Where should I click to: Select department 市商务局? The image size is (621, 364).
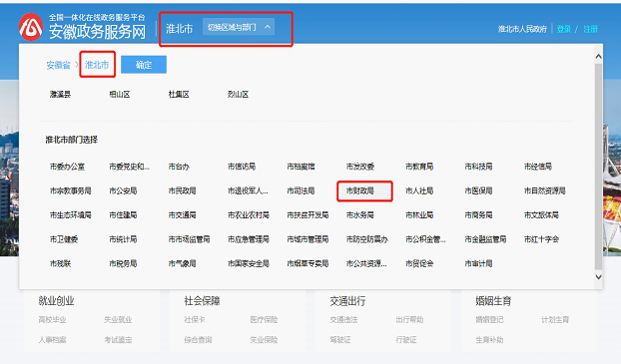pyautogui.click(x=478, y=214)
